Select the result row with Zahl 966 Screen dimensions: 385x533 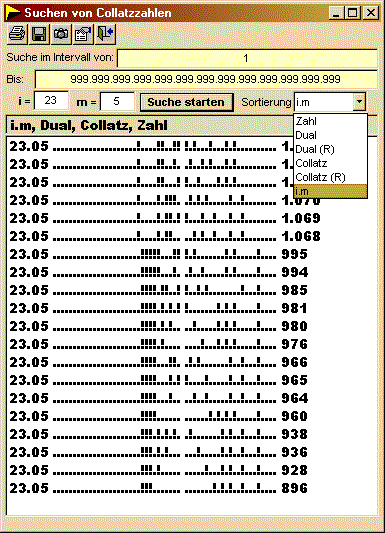click(159, 362)
